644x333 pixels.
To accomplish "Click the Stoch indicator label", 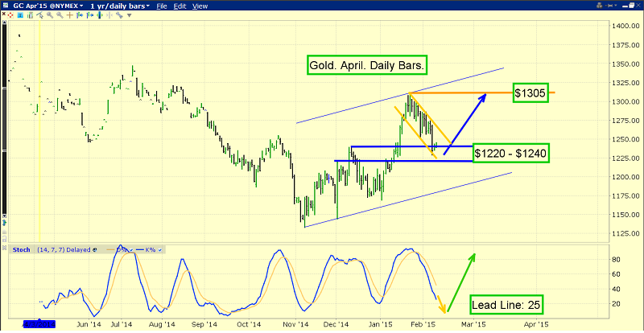I will pos(22,249).
